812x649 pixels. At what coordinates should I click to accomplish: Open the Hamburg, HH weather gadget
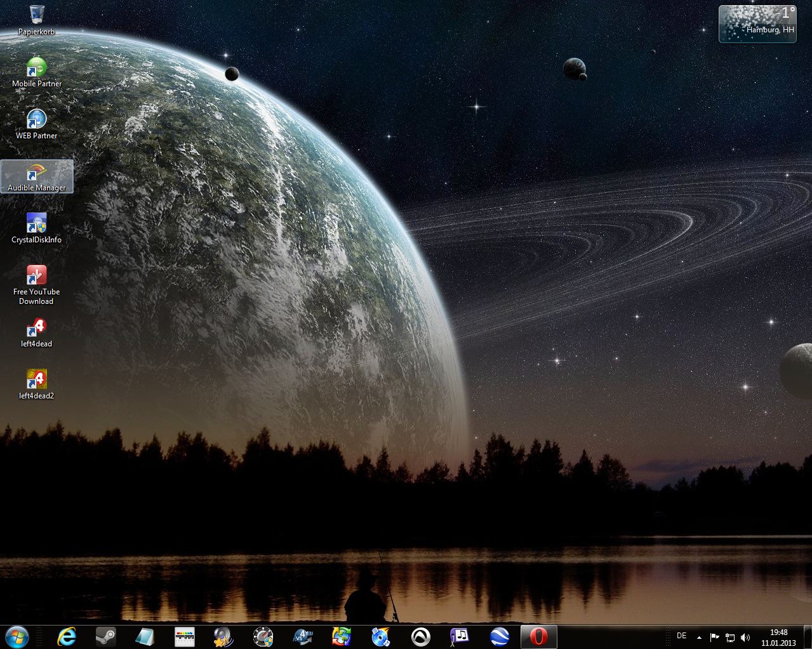pos(757,24)
